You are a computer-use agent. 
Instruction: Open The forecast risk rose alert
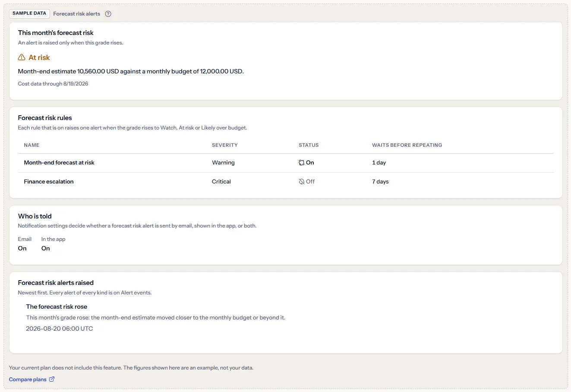point(57,307)
